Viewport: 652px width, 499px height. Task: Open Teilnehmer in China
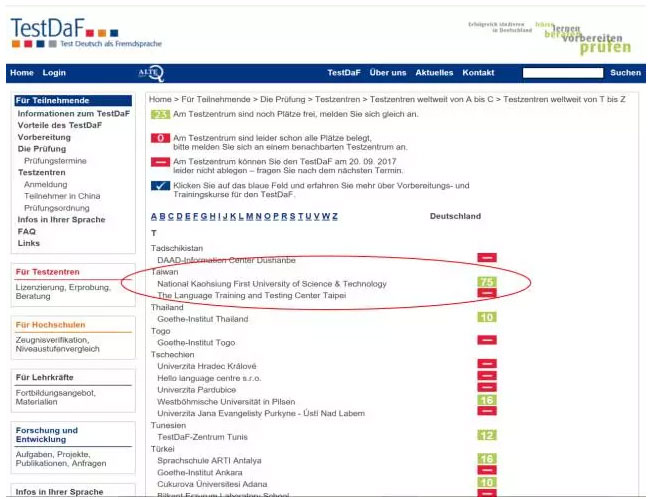(x=62, y=196)
